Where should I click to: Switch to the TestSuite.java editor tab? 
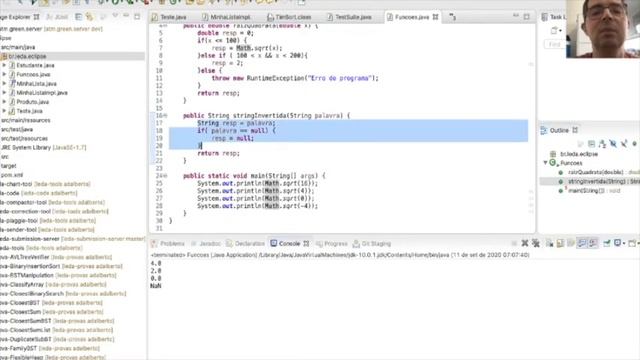(x=349, y=17)
